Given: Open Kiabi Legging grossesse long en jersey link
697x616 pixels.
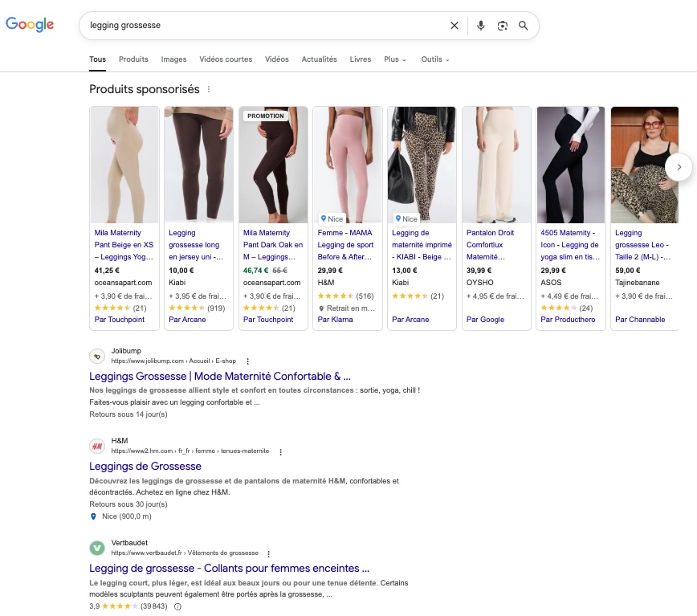Looking at the screenshot, I should pyautogui.click(x=196, y=245).
